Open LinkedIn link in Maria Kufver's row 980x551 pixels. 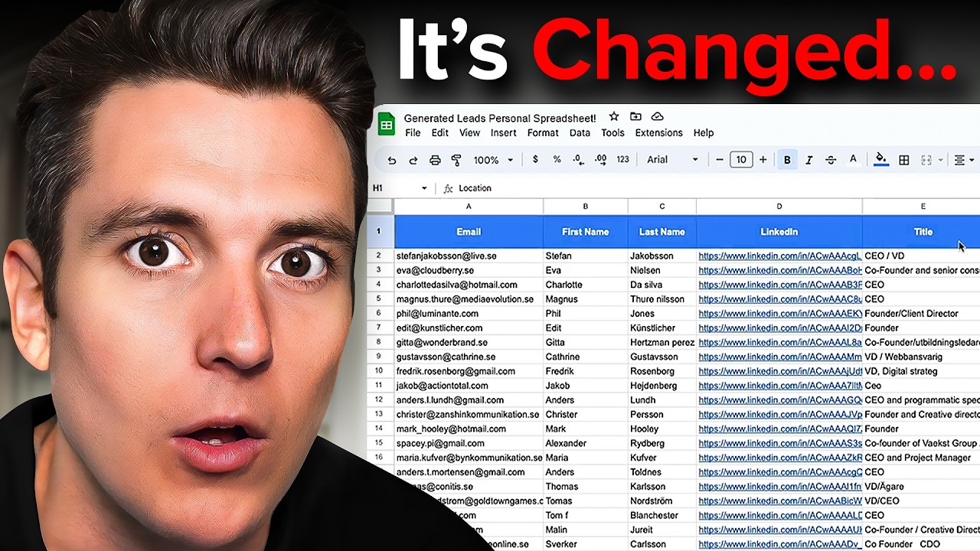click(x=780, y=458)
